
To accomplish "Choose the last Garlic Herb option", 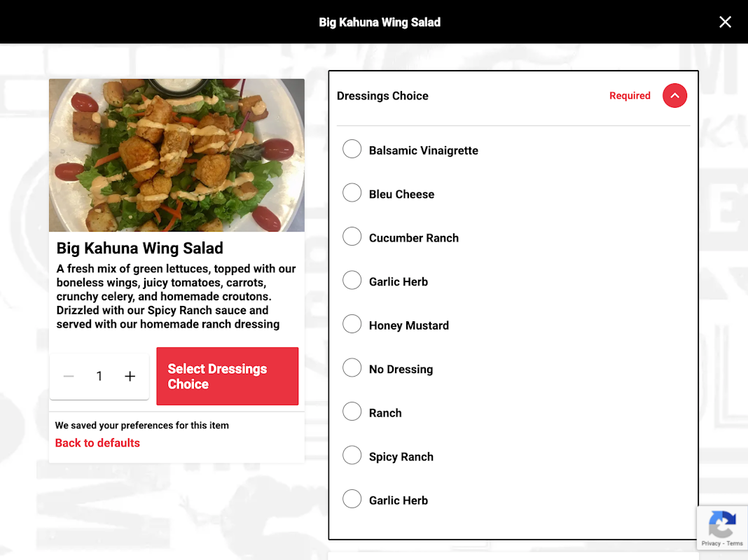I will click(x=352, y=499).
